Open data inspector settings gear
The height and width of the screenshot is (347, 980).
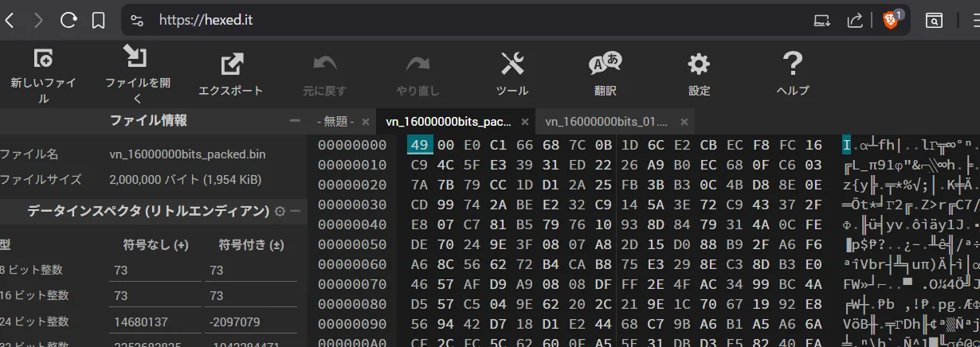[x=280, y=212]
